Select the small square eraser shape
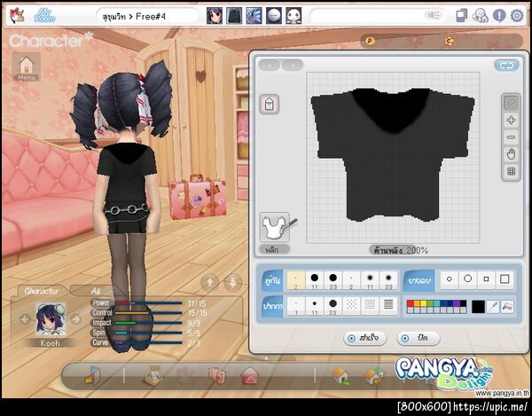The image size is (532, 416). (486, 279)
